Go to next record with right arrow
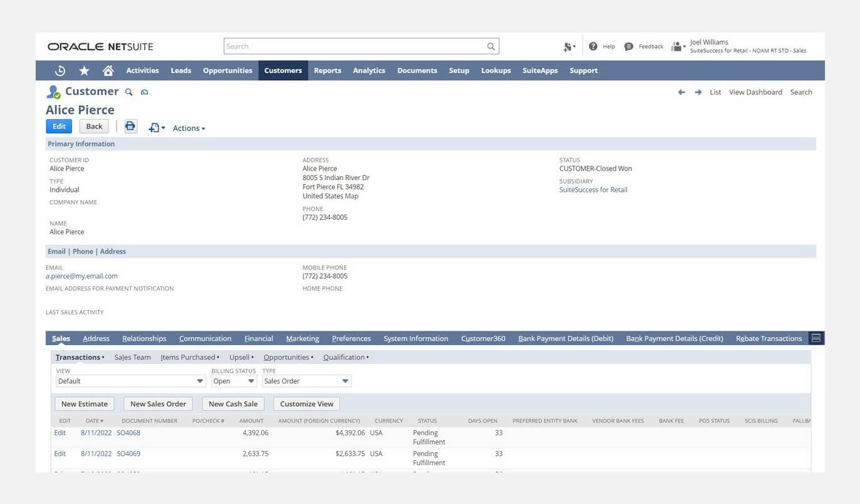This screenshot has height=504, width=860. 698,93
